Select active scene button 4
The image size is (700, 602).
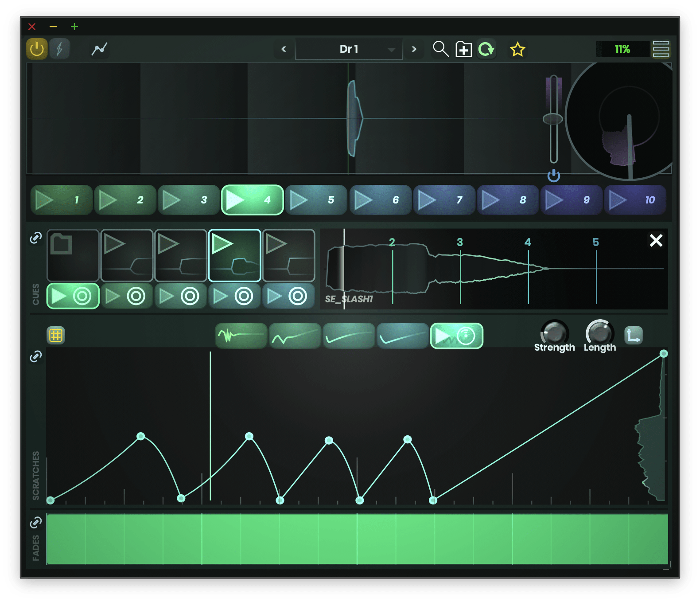tap(253, 200)
